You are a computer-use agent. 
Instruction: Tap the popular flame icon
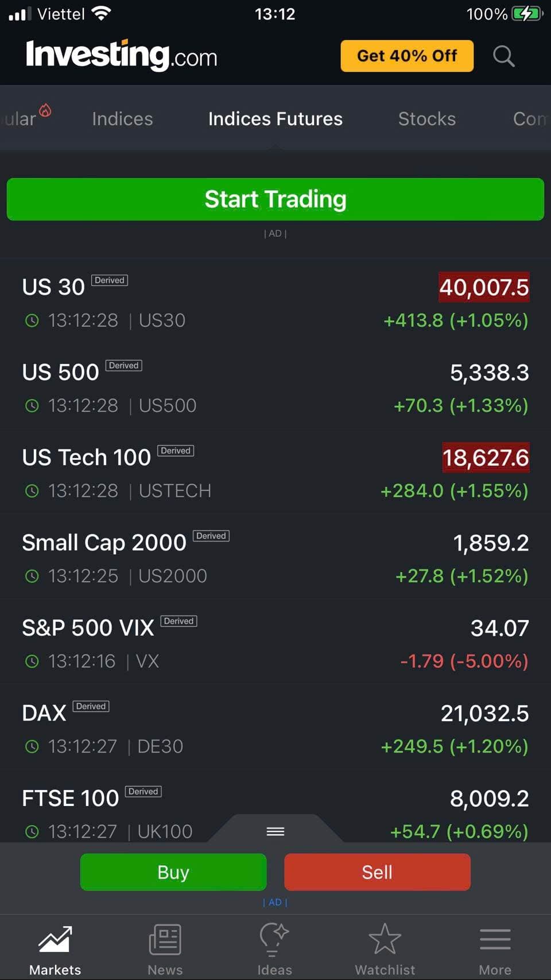[45, 110]
